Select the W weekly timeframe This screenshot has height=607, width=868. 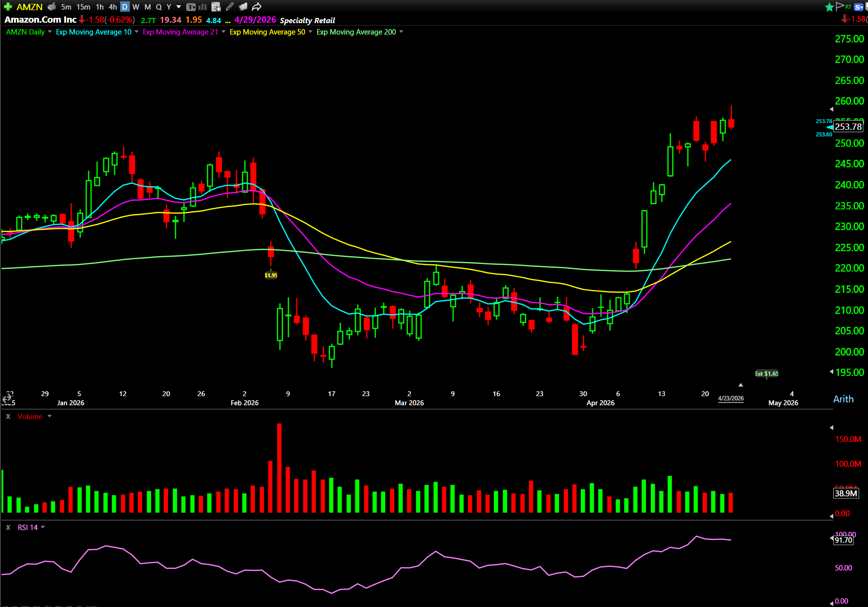pos(136,7)
